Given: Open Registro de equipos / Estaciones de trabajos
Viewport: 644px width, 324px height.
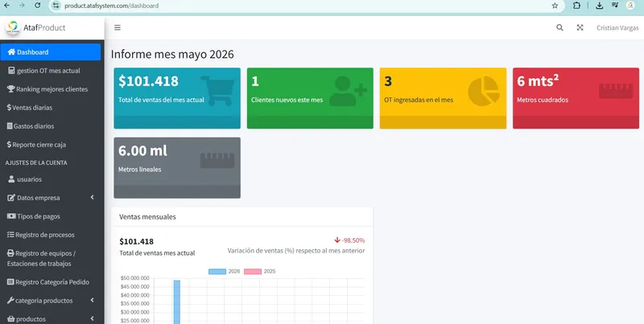Looking at the screenshot, I should pyautogui.click(x=52, y=258).
